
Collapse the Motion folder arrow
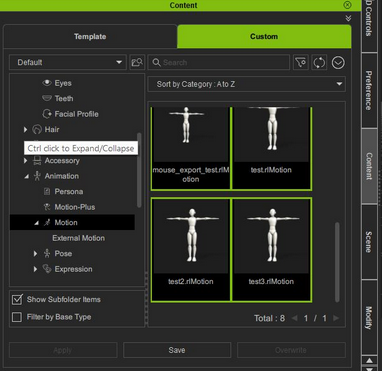point(36,223)
